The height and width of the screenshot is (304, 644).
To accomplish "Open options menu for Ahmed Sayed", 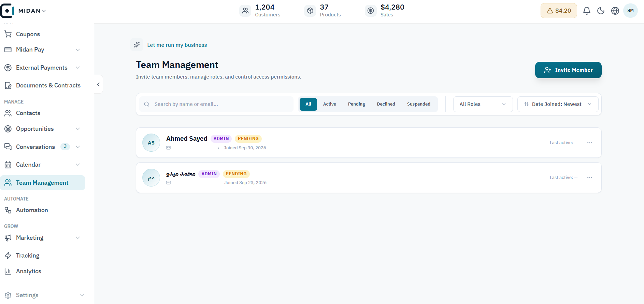I will click(589, 143).
